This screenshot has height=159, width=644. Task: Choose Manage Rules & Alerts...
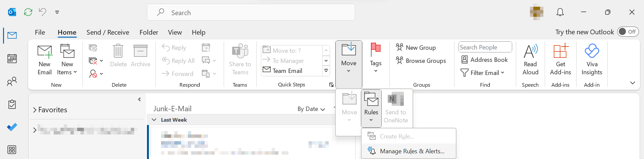click(x=409, y=151)
